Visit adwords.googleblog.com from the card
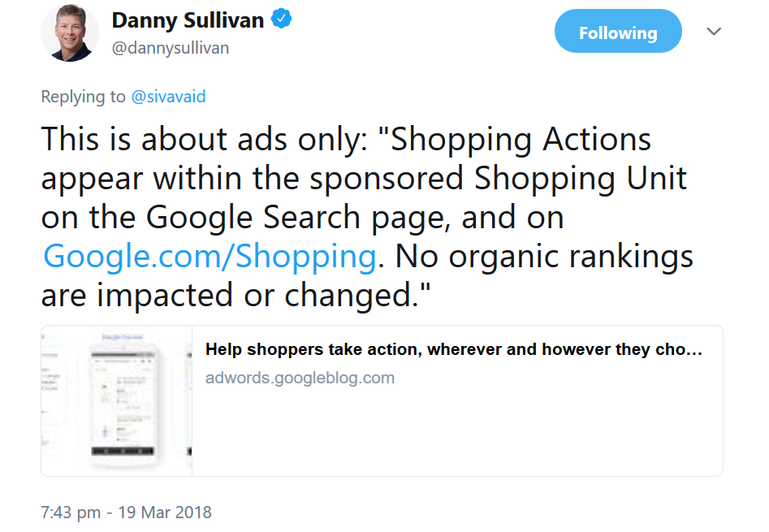769x532 pixels. tap(297, 377)
